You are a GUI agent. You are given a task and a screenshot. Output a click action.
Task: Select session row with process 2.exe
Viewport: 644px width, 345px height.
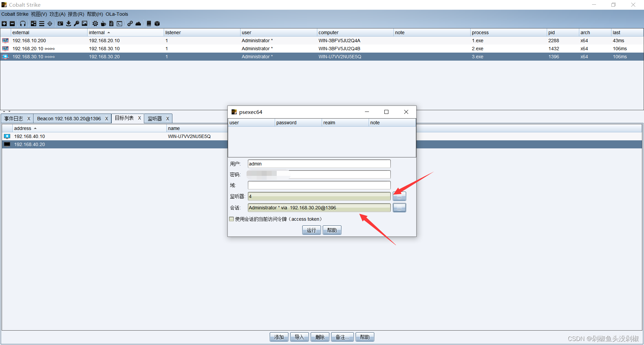[x=322, y=49]
